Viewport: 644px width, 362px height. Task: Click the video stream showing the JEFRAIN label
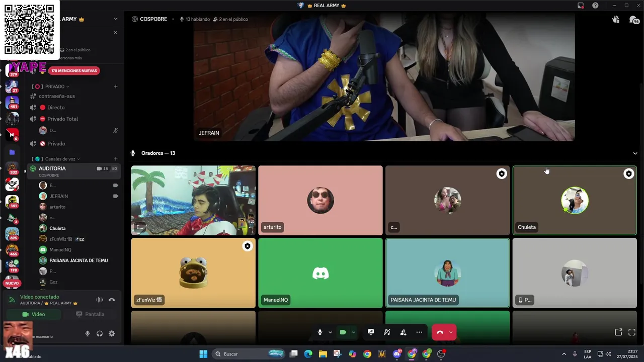pos(384,76)
